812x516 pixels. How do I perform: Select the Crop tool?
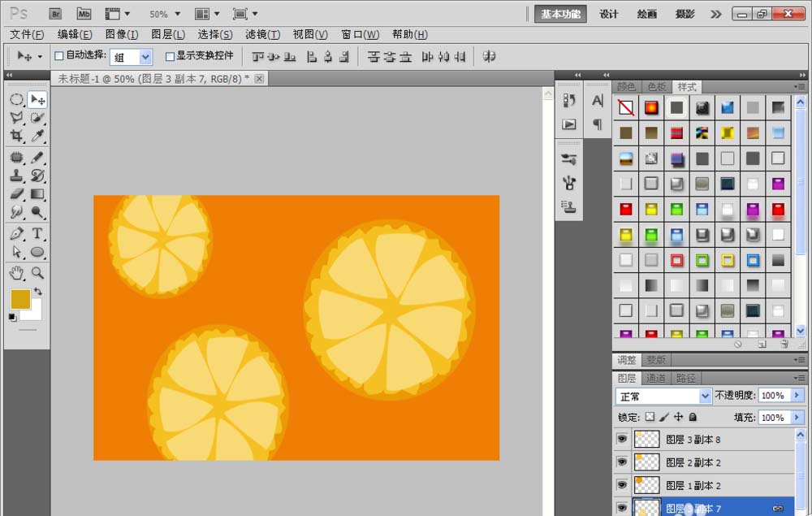pos(16,137)
